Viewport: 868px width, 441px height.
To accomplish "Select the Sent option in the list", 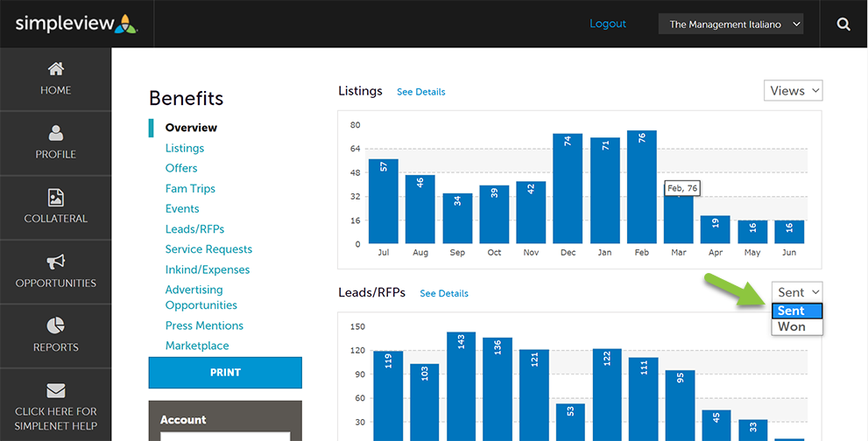I will click(x=797, y=311).
